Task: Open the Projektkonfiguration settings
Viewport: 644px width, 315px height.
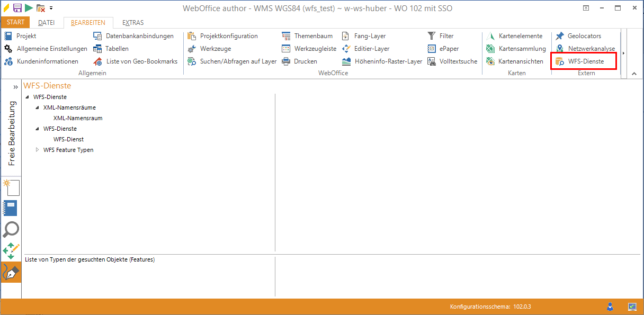Action: 228,35
